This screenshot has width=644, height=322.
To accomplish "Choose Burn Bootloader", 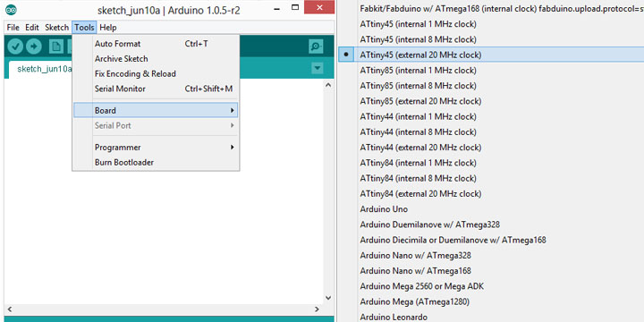I will click(156, 162).
